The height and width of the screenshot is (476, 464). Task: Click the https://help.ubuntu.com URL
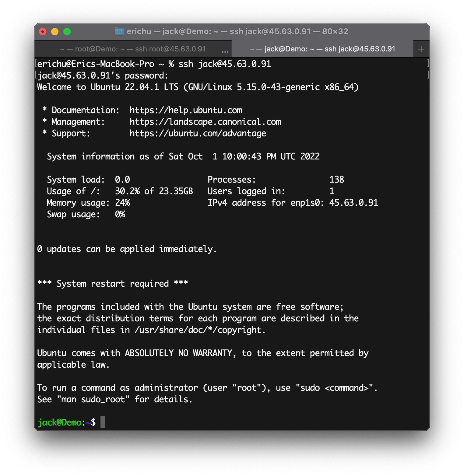(186, 110)
